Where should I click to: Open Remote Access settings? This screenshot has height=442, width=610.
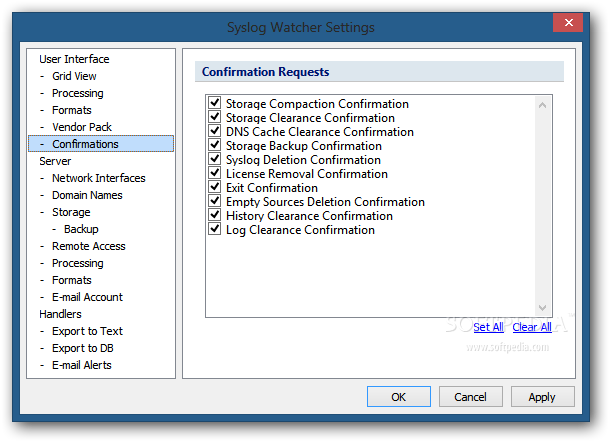point(89,246)
